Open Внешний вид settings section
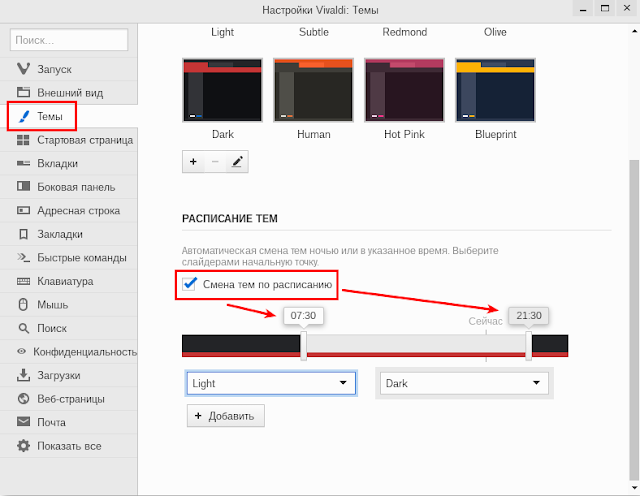Viewport: 640px width, 496px height. 69,93
